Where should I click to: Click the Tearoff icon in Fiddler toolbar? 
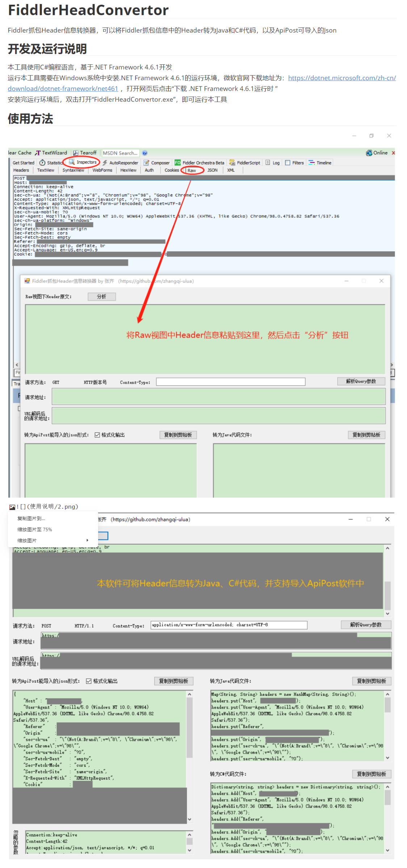[x=76, y=153]
